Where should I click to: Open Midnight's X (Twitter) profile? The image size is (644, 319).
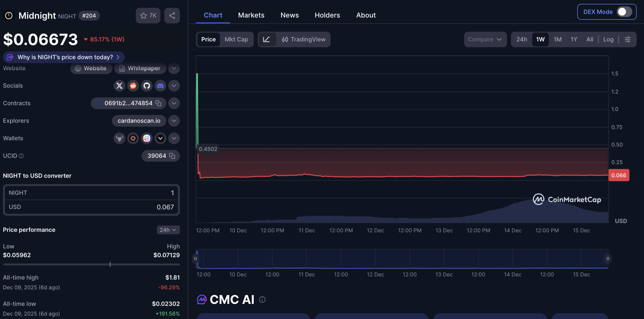pos(119,85)
